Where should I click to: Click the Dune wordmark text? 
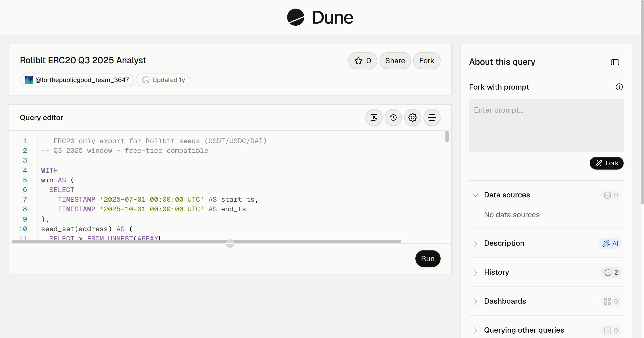click(x=332, y=17)
